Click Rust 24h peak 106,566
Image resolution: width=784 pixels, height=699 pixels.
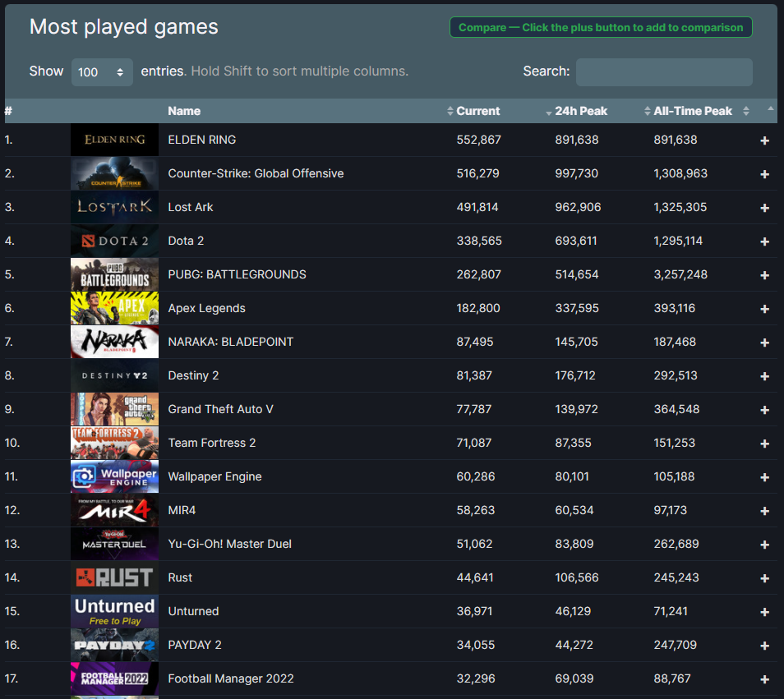pos(577,577)
